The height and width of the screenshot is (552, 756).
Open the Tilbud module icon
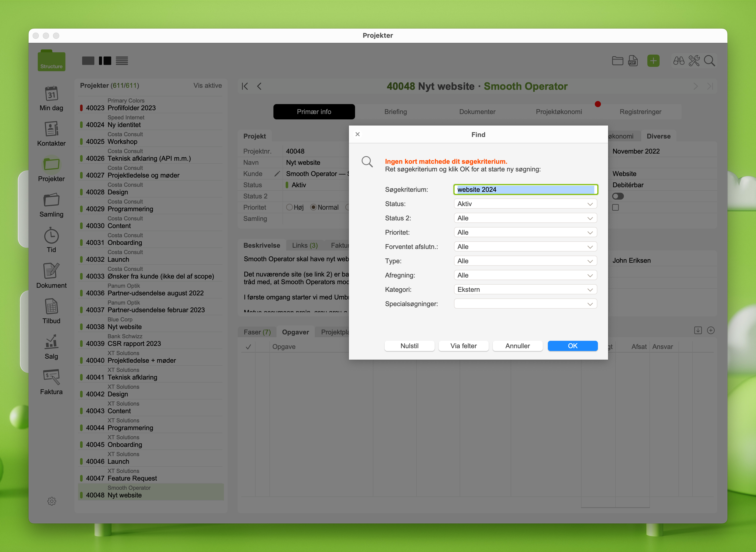(x=52, y=307)
